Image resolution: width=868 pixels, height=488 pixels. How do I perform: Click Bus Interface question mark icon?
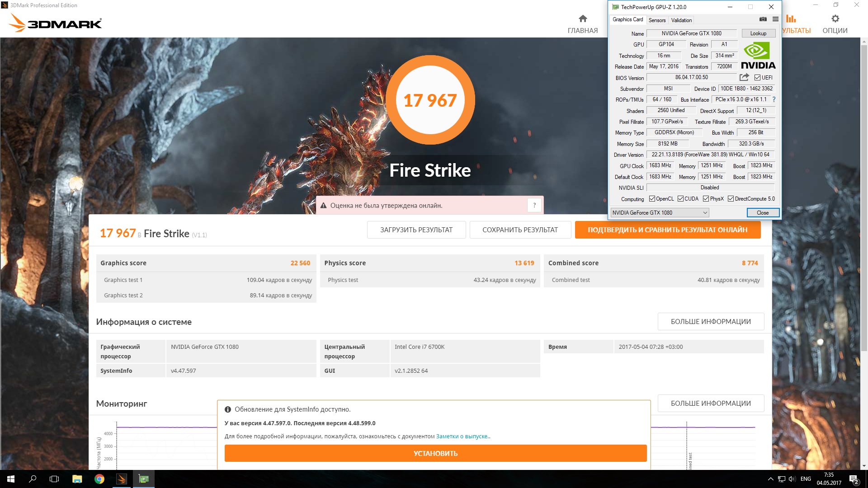pos(774,99)
